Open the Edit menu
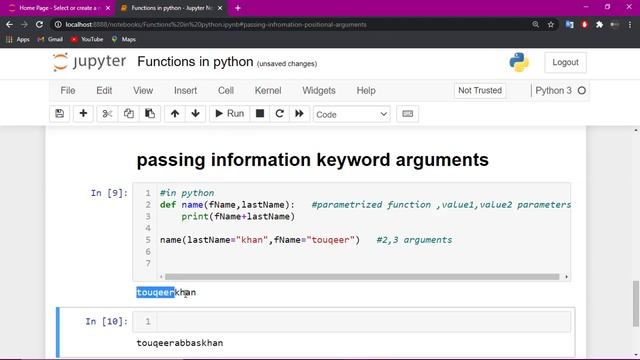 pyautogui.click(x=104, y=91)
